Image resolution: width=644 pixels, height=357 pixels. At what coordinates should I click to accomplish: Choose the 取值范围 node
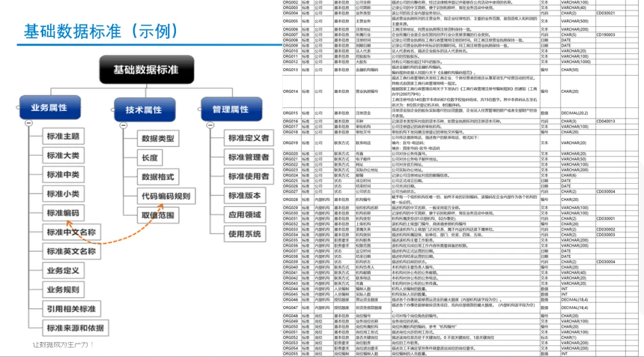point(158,215)
